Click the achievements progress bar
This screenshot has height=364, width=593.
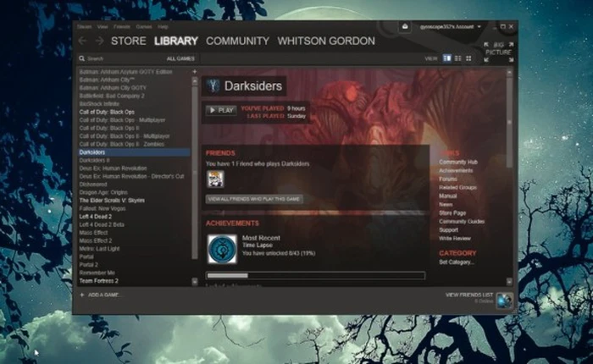coord(315,276)
